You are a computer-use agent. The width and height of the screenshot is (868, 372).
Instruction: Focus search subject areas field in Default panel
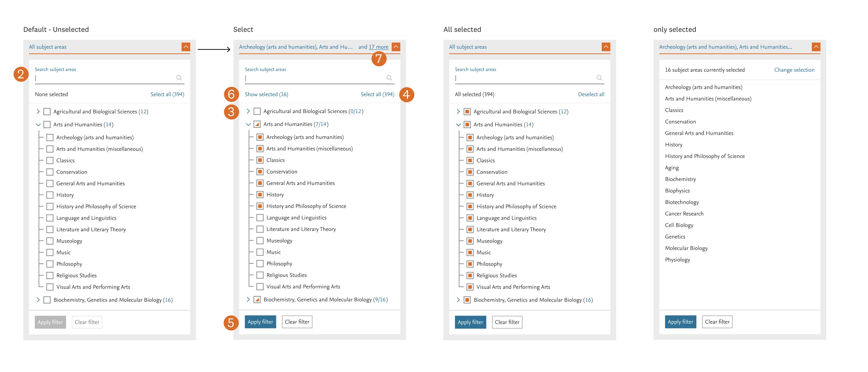110,78
